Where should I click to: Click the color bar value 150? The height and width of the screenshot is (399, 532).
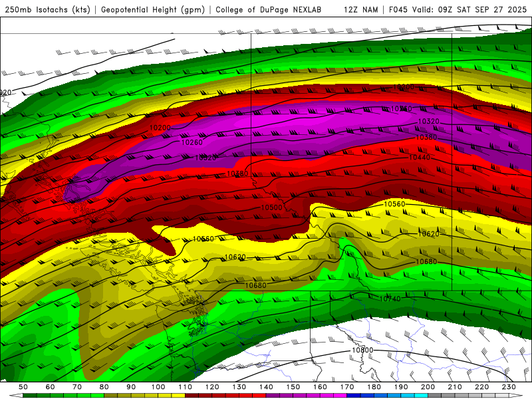click(x=293, y=387)
